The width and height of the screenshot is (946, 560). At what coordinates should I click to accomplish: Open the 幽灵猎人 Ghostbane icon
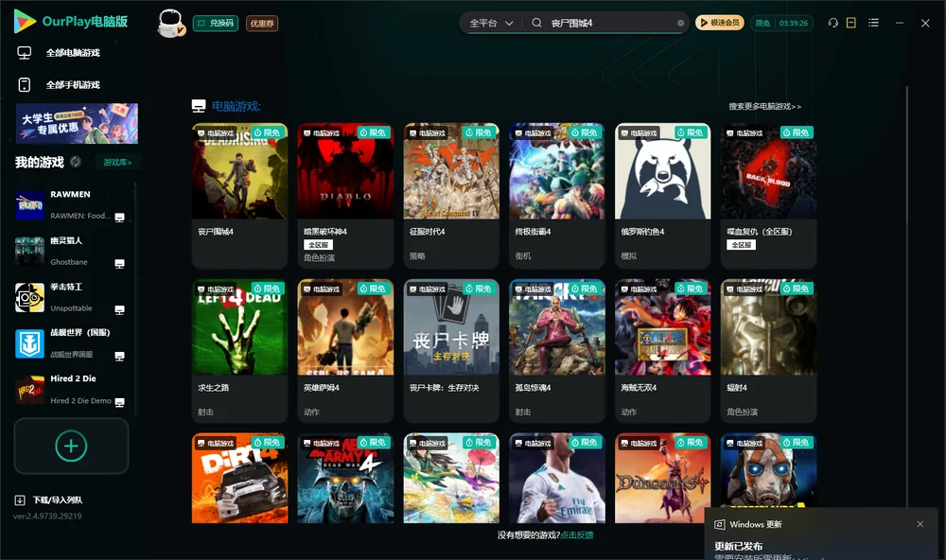click(x=29, y=252)
